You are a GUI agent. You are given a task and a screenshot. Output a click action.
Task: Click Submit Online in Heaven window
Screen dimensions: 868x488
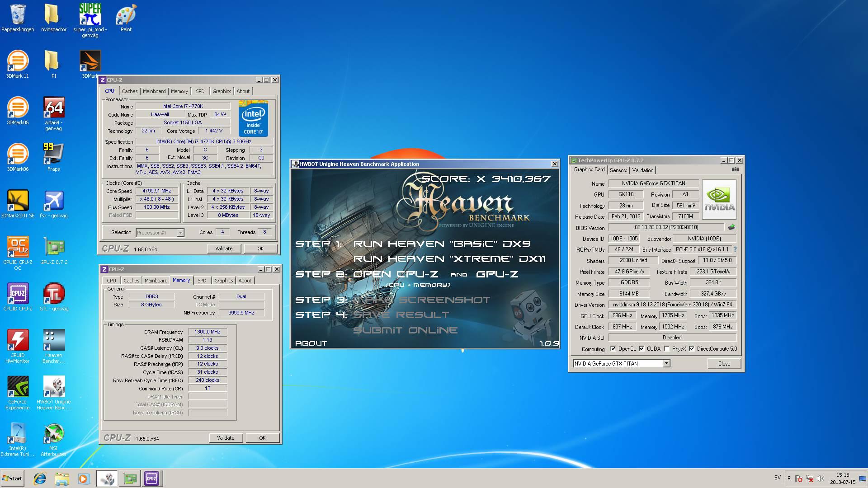pyautogui.click(x=406, y=330)
